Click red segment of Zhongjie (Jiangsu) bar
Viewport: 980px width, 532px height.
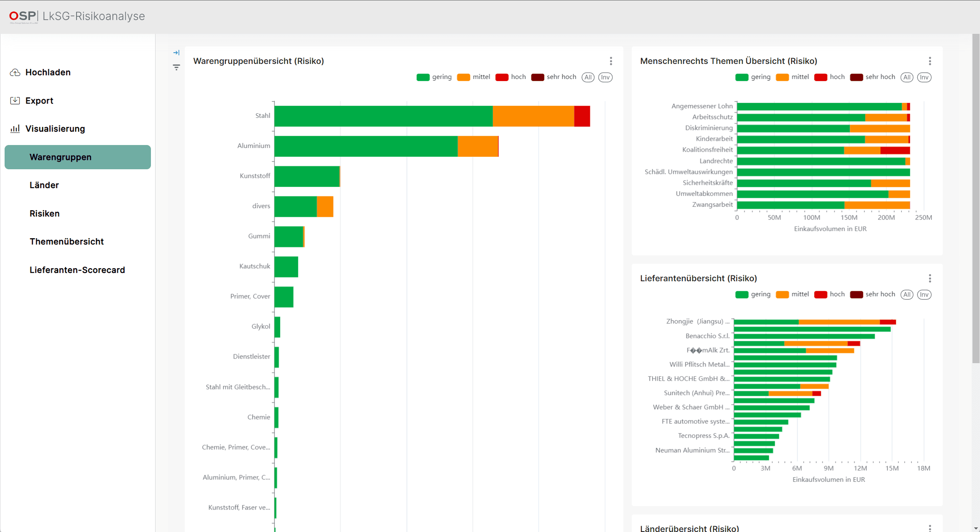[x=888, y=322]
